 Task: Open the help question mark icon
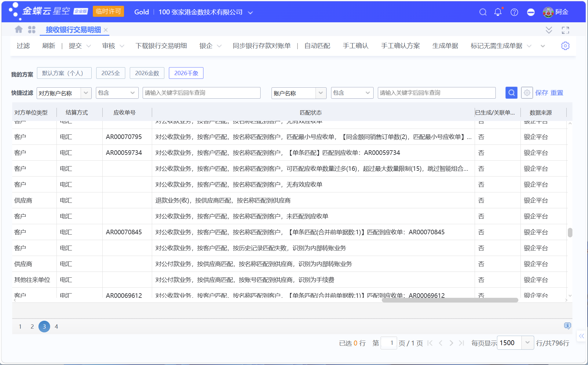[x=514, y=12]
